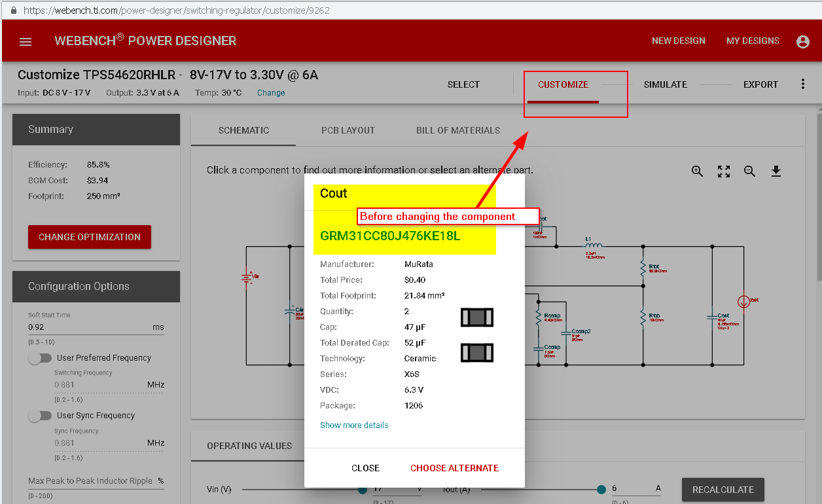Screen dimensions: 822x504
Task: Select the Rfbb resistor in schematic
Action: (x=643, y=317)
